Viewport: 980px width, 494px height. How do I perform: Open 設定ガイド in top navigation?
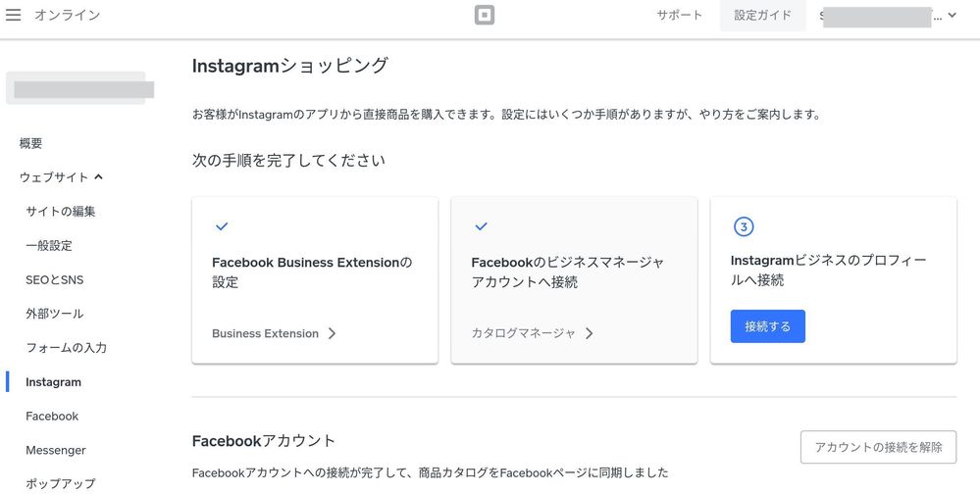point(762,16)
